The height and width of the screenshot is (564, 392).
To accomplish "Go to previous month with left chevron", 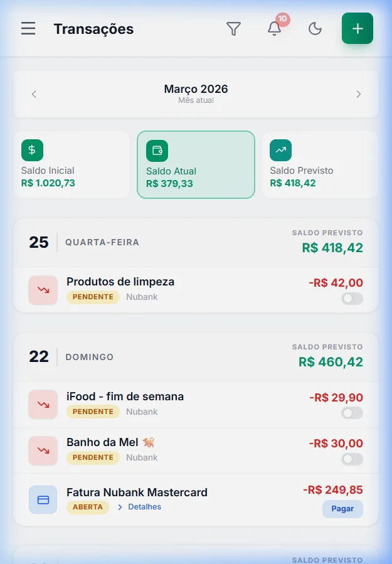I will pyautogui.click(x=33, y=94).
